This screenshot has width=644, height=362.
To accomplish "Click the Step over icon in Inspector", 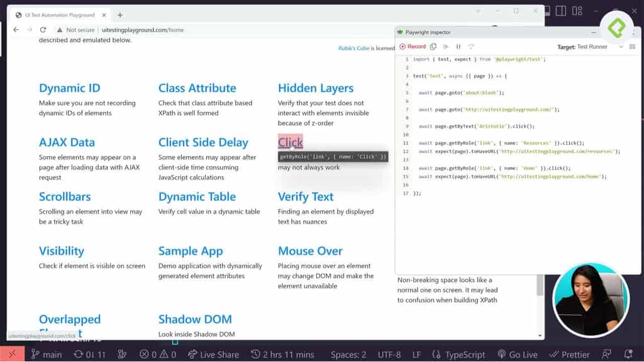I will 471,47.
